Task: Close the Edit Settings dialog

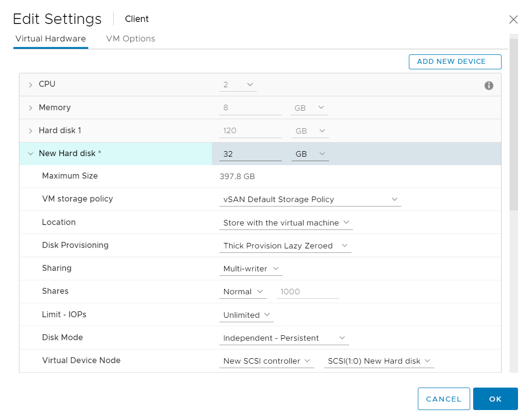Action: 513,19
